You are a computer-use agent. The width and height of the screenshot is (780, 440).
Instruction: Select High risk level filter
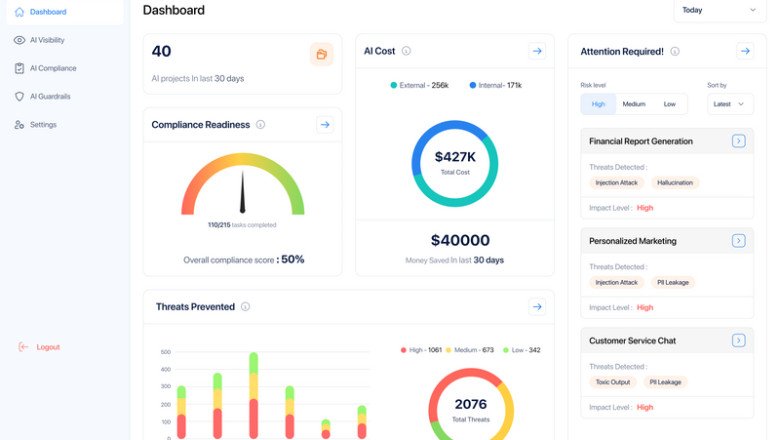pyautogui.click(x=598, y=104)
